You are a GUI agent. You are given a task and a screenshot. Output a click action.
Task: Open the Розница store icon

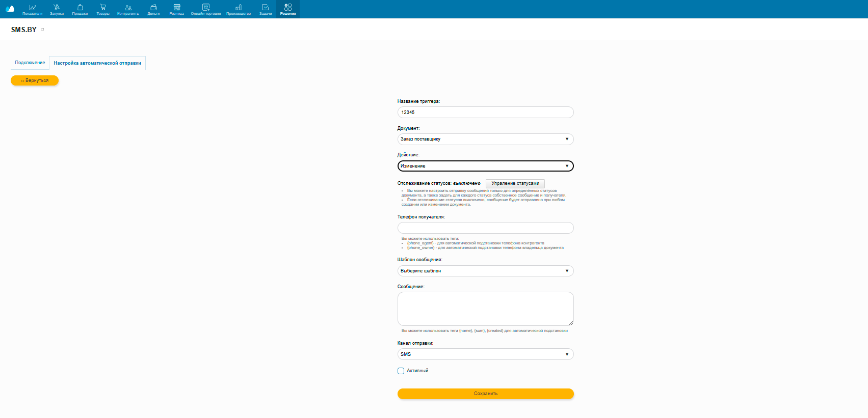coord(177,7)
